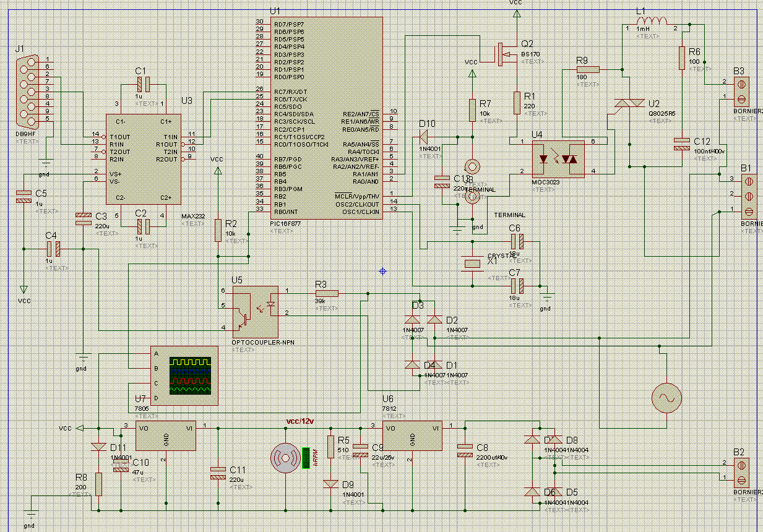Click the '2200uf/40v' value label
763x532 pixels.
coord(493,457)
